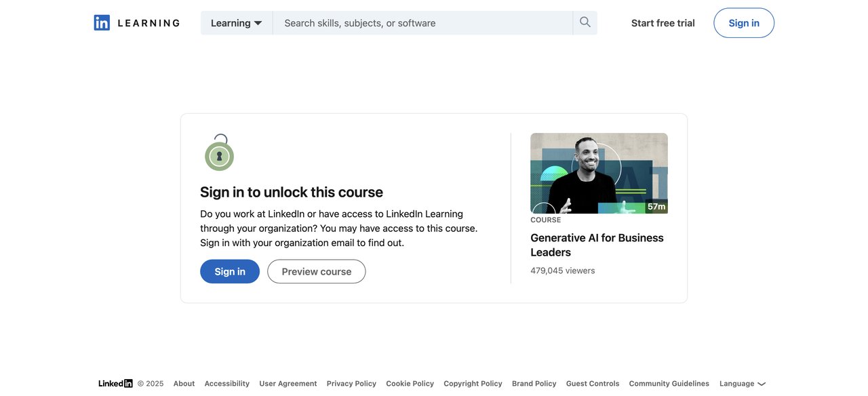Open the Community Guidelines link
Screen dimensions: 868x396
(669, 384)
